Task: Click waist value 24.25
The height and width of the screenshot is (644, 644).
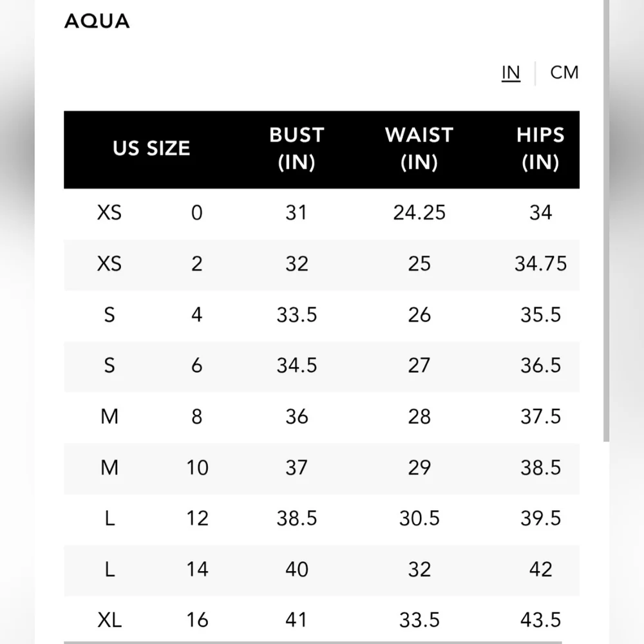Action: (419, 213)
